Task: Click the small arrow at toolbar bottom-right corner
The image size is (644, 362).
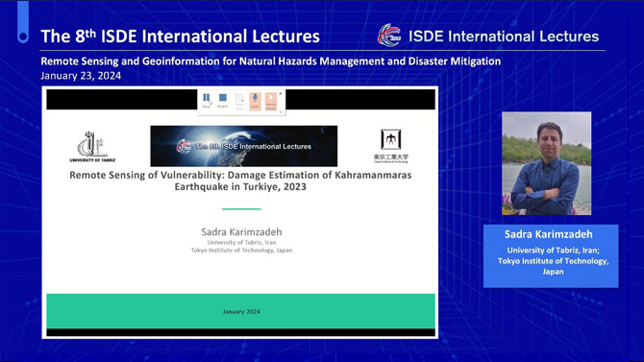Action: click(281, 111)
